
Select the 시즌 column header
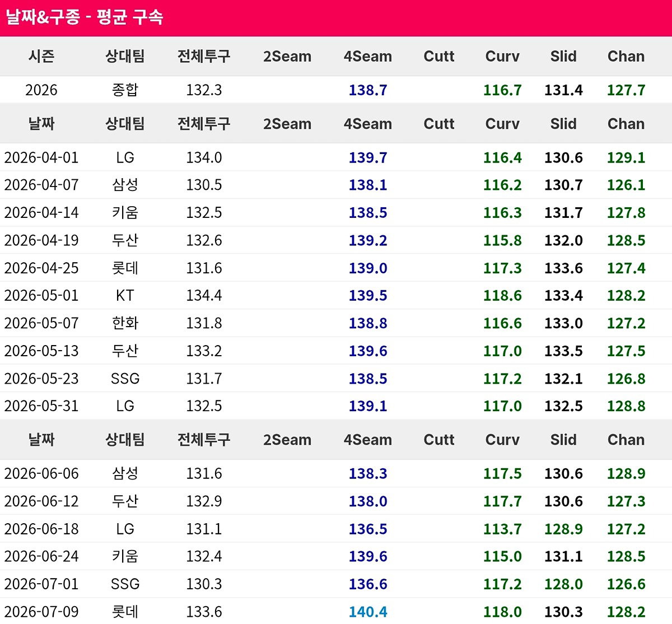click(41, 56)
